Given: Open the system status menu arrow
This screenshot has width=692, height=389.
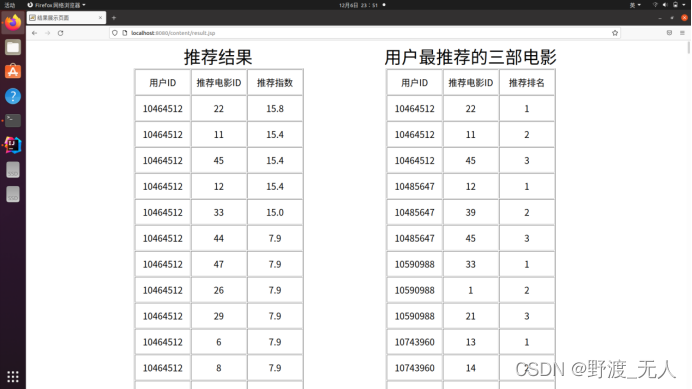Looking at the screenshot, I should pyautogui.click(x=684, y=5).
